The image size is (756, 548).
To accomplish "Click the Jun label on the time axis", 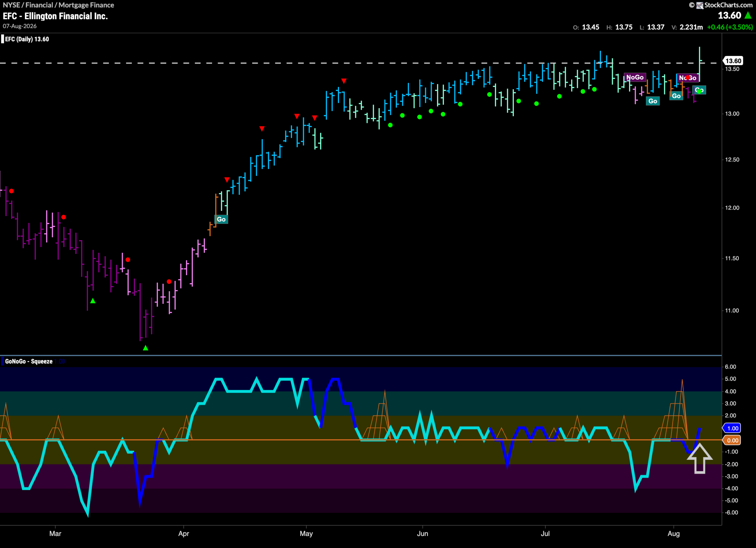I will pyautogui.click(x=423, y=533).
